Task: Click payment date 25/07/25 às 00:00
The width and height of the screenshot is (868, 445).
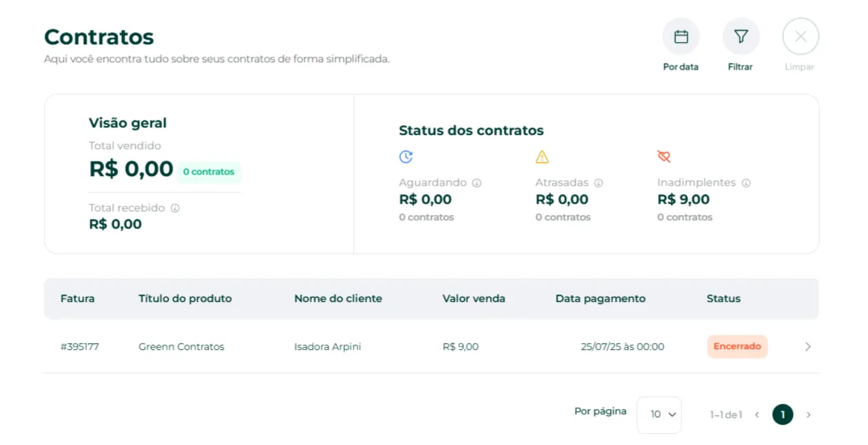Action: click(x=623, y=347)
